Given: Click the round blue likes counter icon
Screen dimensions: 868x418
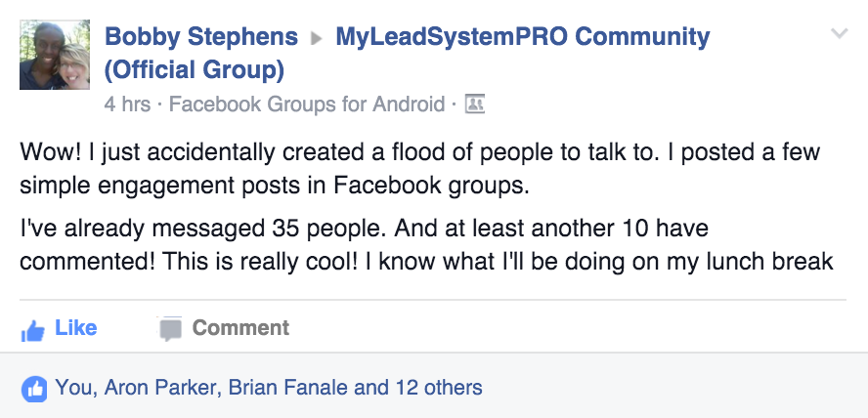Looking at the screenshot, I should (34, 390).
